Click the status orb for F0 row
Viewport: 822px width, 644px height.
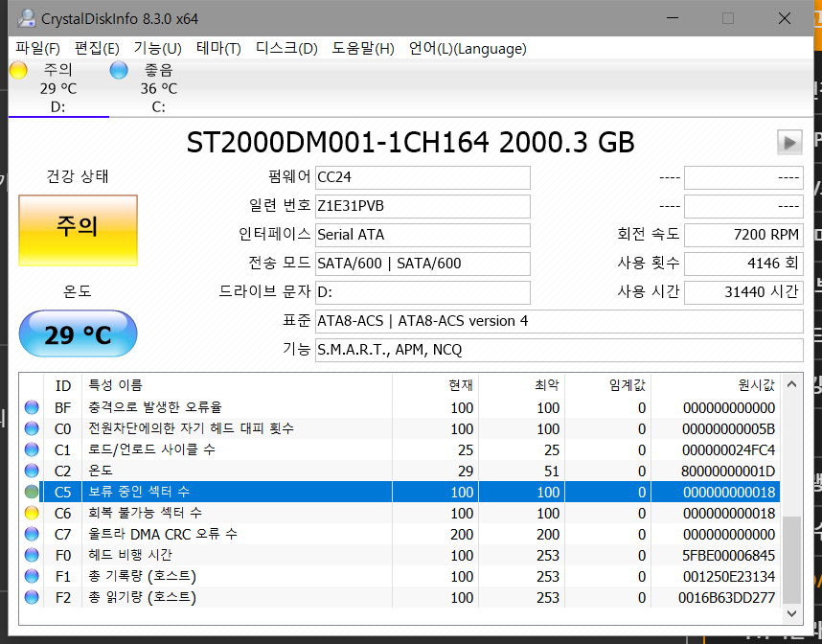[x=32, y=555]
